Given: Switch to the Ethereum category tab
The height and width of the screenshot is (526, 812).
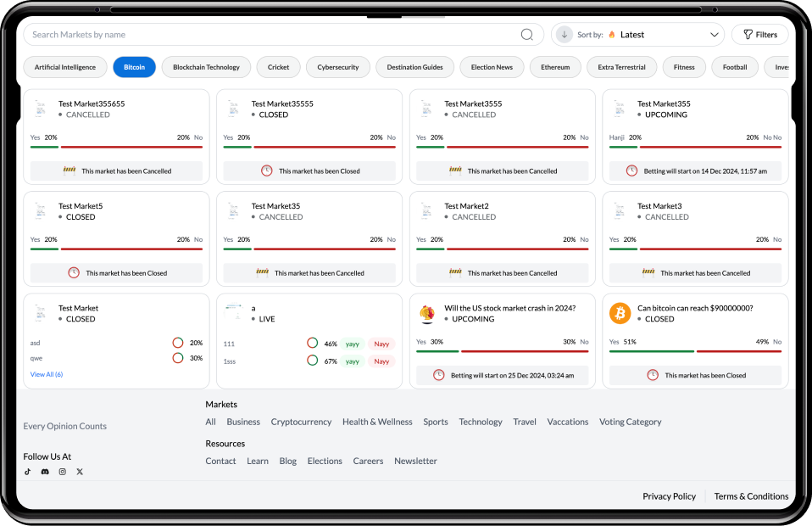Looking at the screenshot, I should coord(555,67).
